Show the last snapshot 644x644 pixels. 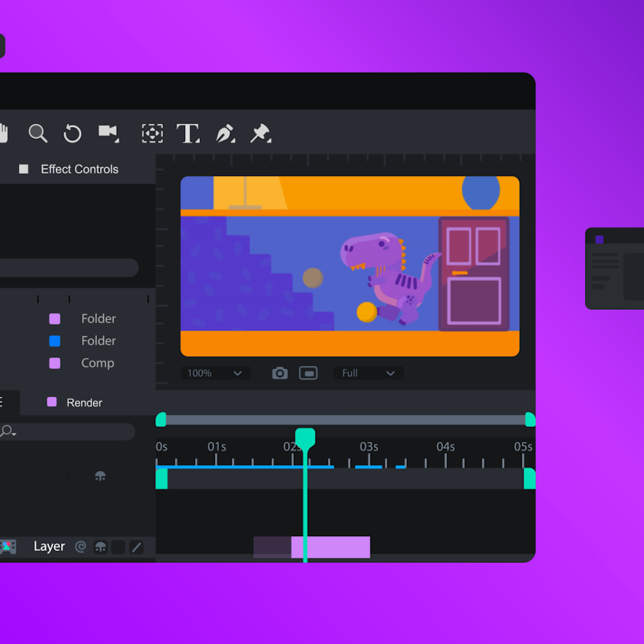click(308, 373)
